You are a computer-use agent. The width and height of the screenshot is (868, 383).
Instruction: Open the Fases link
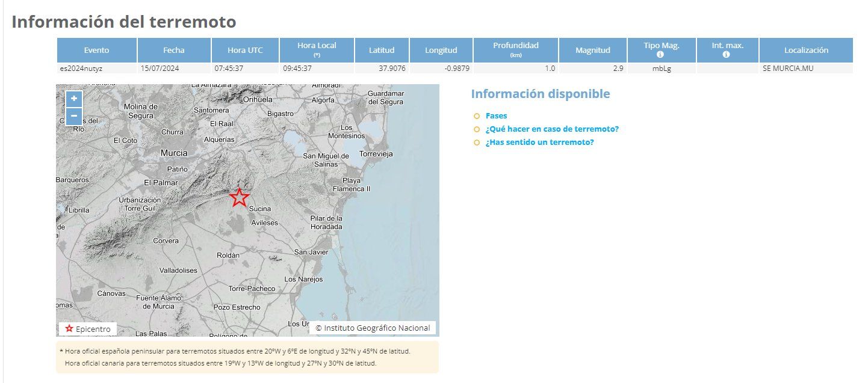pos(496,116)
